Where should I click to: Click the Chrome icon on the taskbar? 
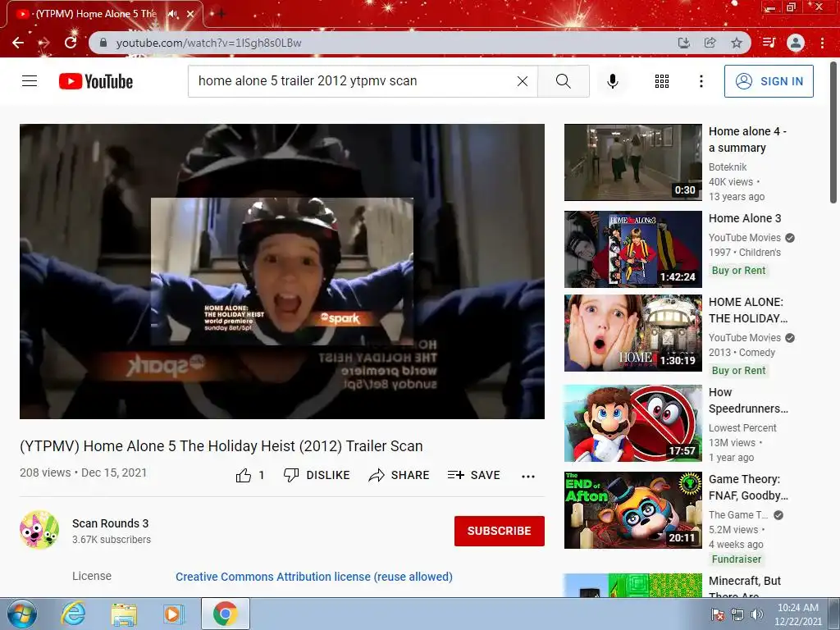225,614
